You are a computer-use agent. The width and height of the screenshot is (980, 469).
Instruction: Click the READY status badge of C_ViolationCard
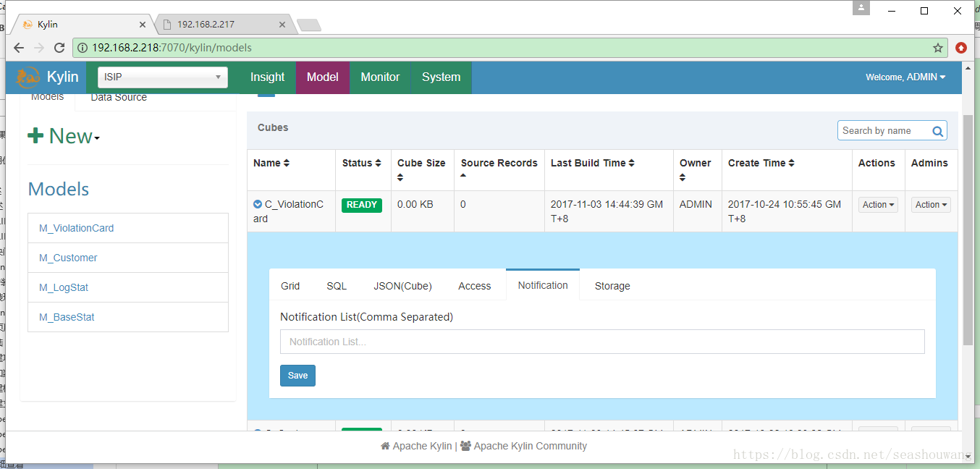362,205
